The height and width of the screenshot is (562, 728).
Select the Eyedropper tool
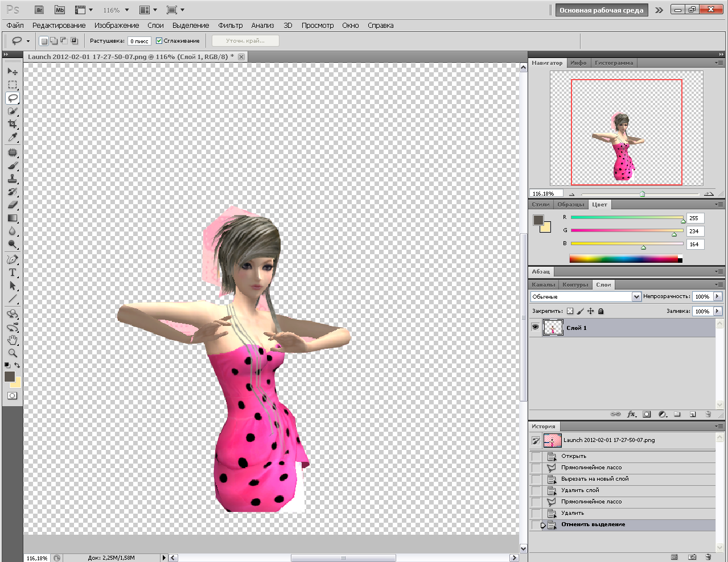pyautogui.click(x=13, y=137)
